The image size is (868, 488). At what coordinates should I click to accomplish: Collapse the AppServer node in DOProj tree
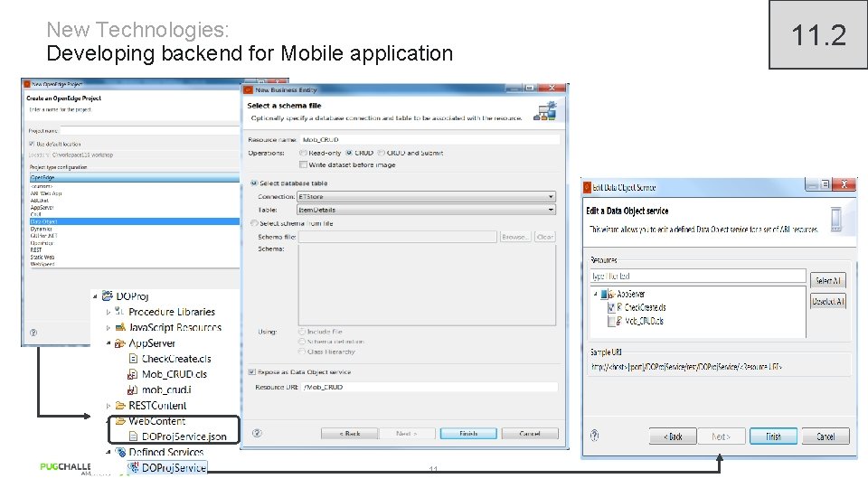[108, 343]
